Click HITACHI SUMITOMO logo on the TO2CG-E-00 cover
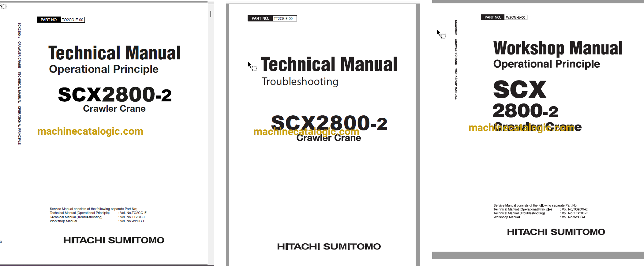The height and width of the screenshot is (266, 644). point(114,240)
